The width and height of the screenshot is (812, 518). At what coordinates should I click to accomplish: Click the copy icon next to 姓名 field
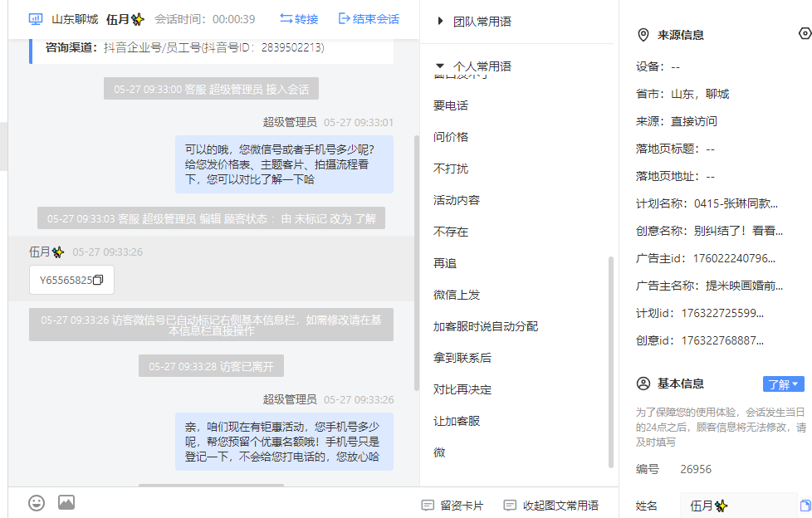[805, 506]
